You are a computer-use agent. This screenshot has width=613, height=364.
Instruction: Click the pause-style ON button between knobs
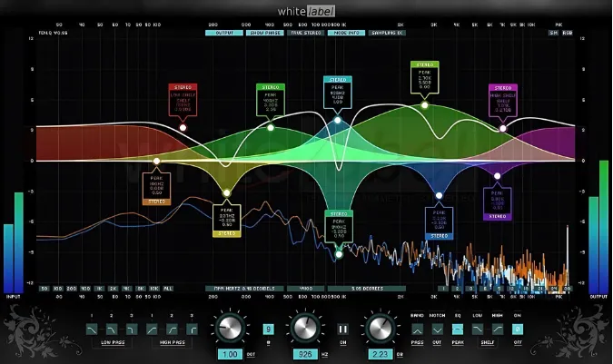coord(343,330)
